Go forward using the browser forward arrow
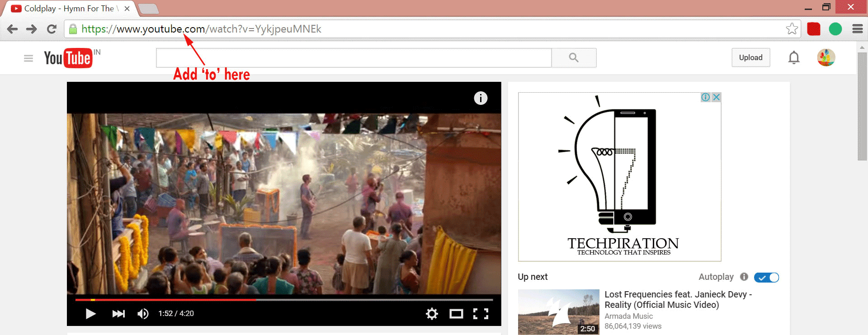Image resolution: width=868 pixels, height=335 pixels. pyautogui.click(x=32, y=29)
